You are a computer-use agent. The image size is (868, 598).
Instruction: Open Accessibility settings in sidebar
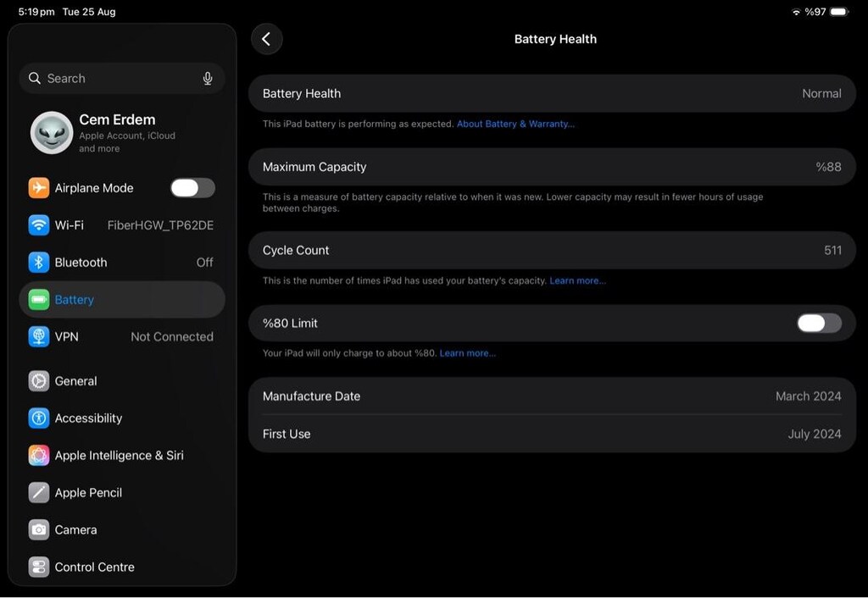pos(122,418)
